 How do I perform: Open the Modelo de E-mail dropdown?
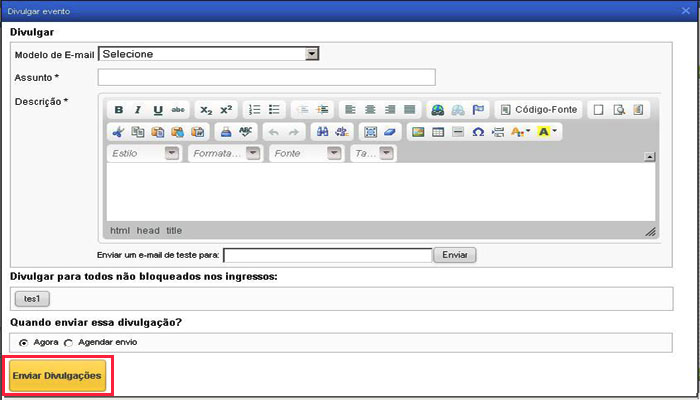coord(311,54)
